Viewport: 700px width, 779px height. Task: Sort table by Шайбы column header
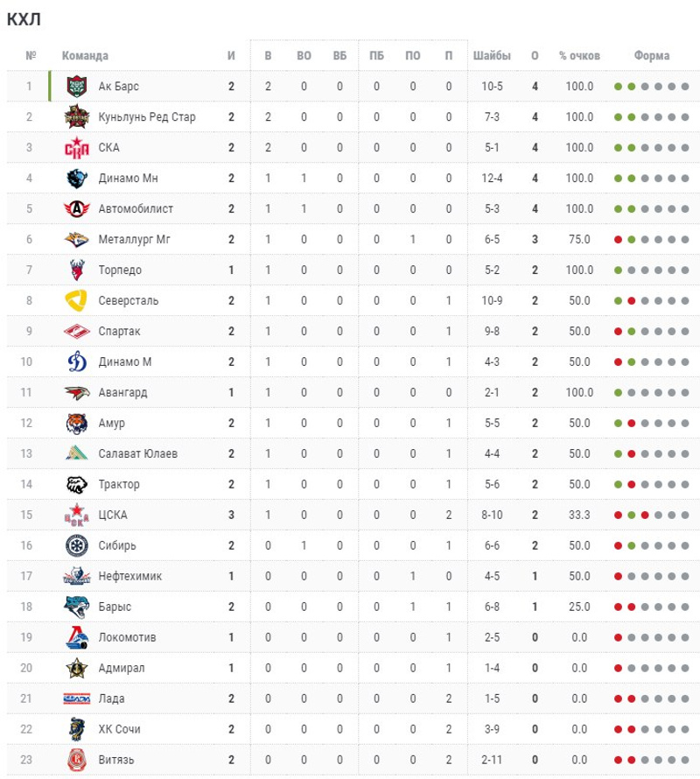[x=492, y=56]
